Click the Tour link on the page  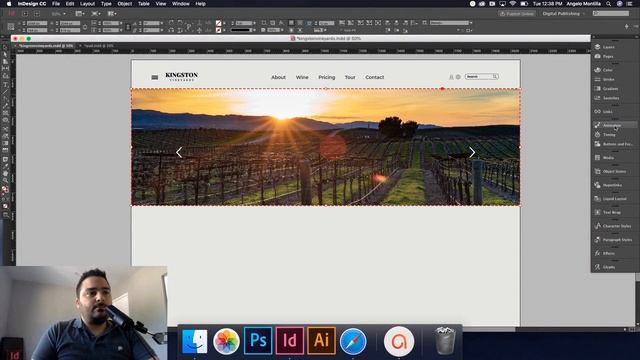(350, 77)
